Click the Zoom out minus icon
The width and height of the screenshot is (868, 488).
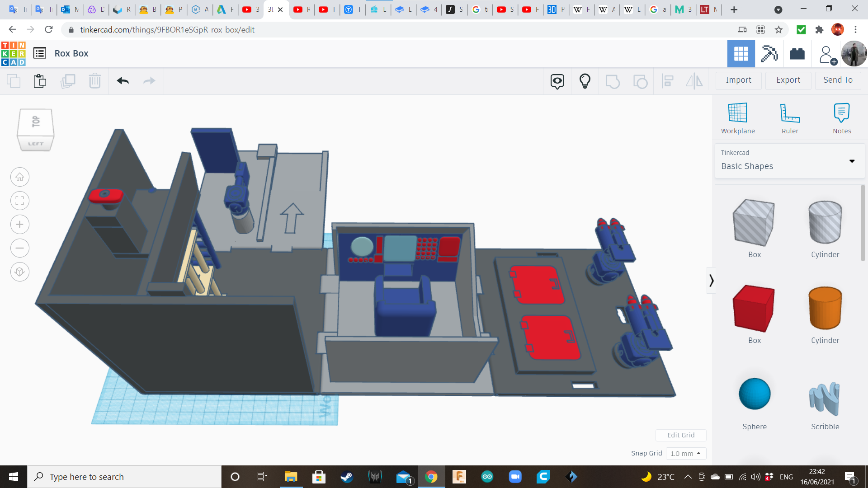[20, 248]
